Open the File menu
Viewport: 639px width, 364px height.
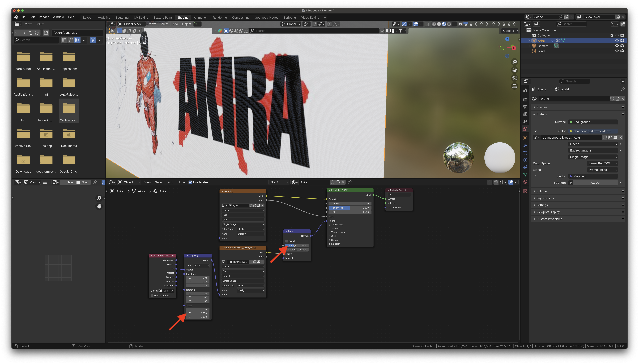pos(23,17)
